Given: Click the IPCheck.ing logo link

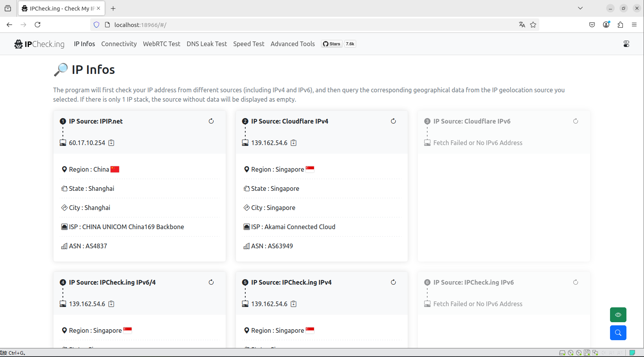Looking at the screenshot, I should click(x=39, y=44).
